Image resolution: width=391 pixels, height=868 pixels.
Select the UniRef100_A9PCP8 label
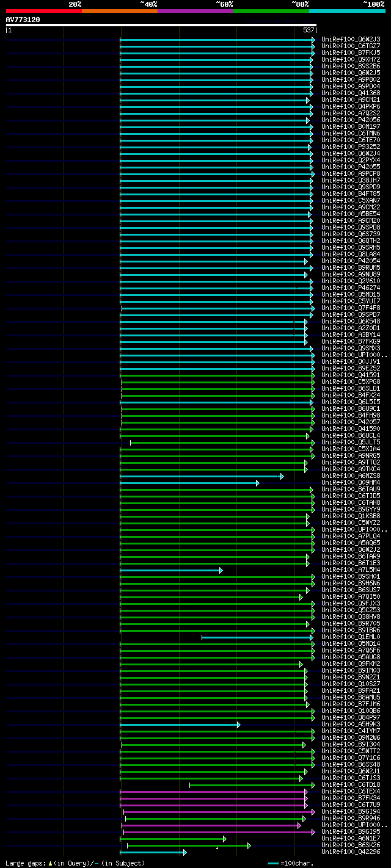[351, 173]
